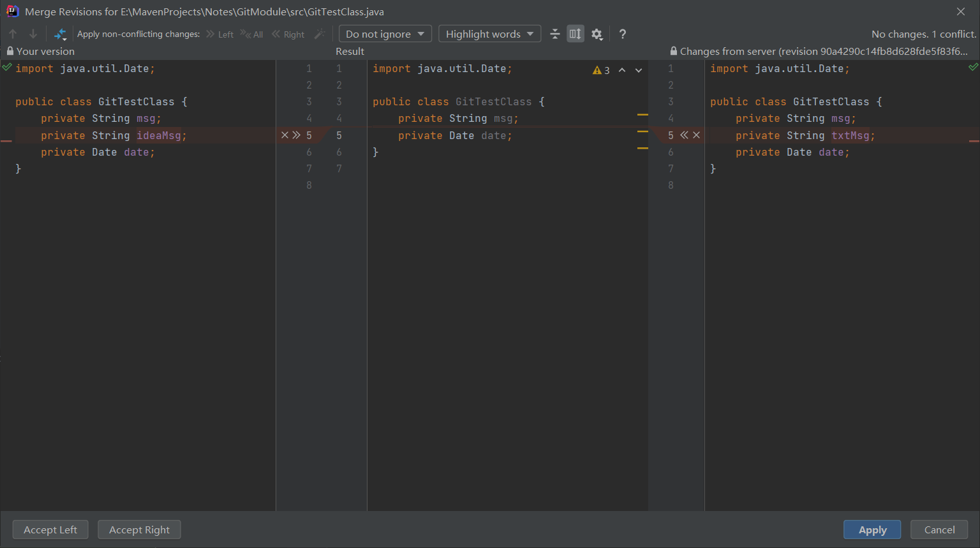The image size is (980, 548).
Task: Click the Cancel button
Action: coord(939,529)
